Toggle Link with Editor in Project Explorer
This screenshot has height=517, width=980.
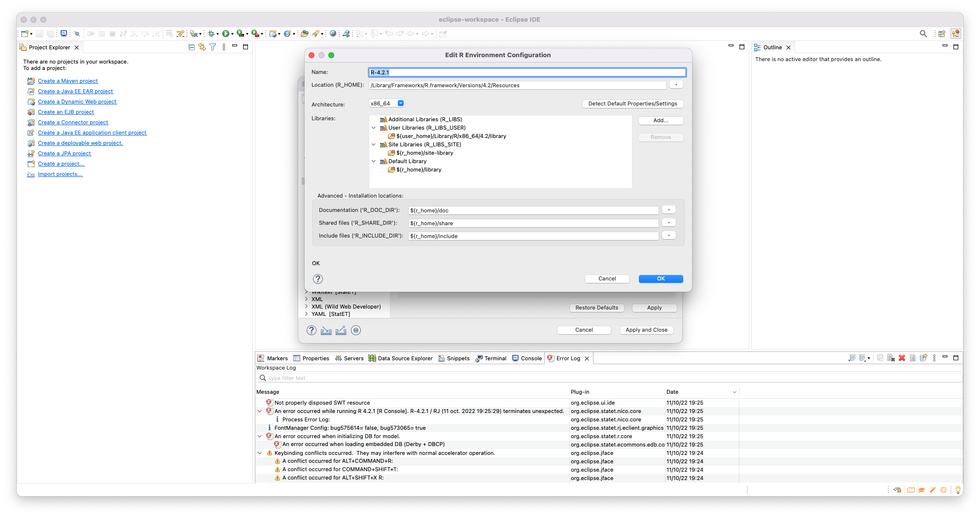coord(202,47)
